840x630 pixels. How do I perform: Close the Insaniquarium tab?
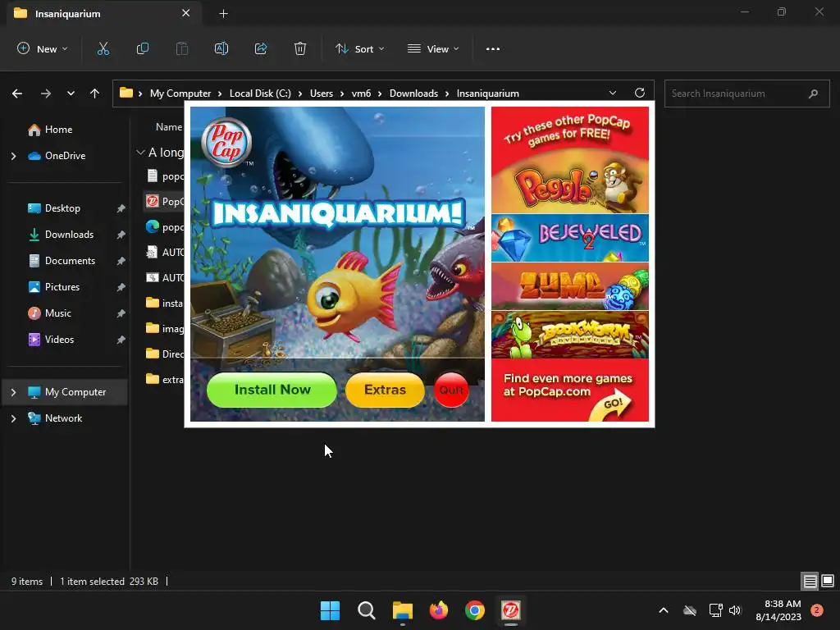[x=186, y=13]
